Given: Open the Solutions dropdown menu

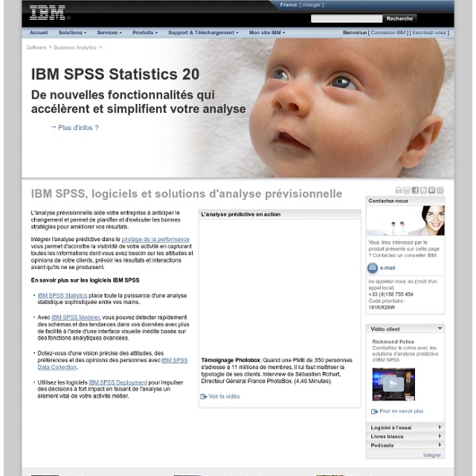Looking at the screenshot, I should 72,33.
